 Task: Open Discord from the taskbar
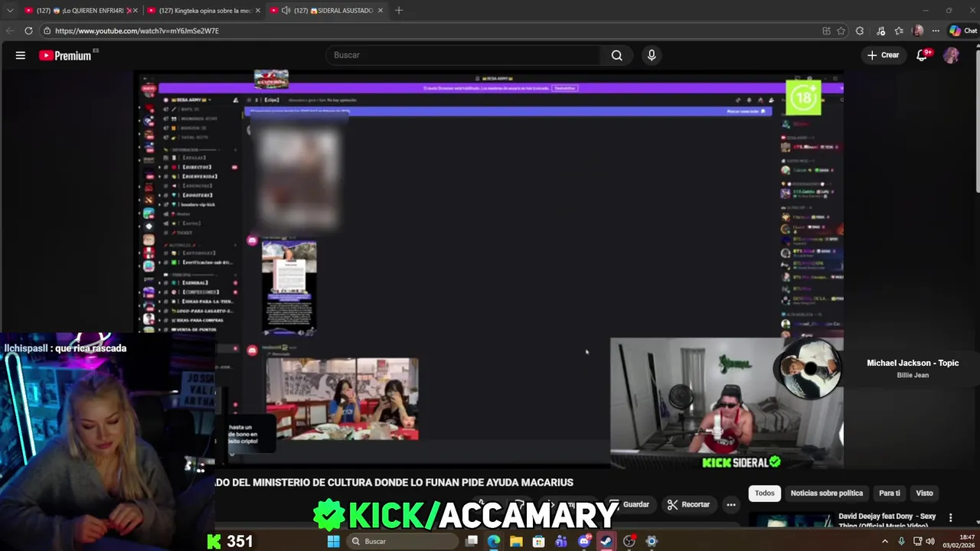(x=584, y=541)
